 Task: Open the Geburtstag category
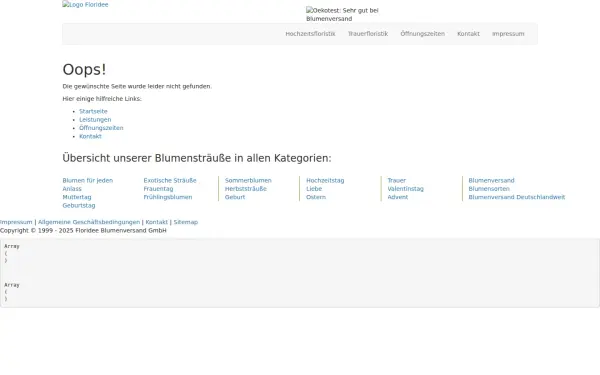(79, 206)
